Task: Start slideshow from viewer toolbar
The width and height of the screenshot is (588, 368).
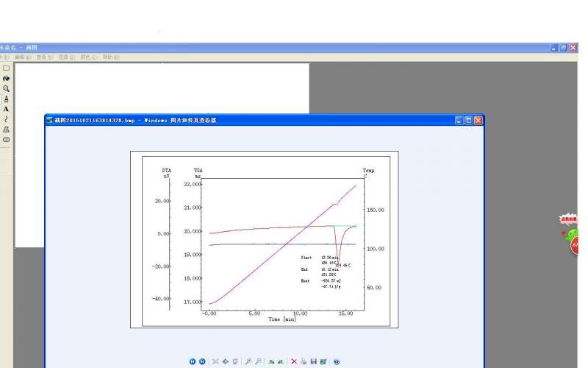Action: (x=235, y=361)
